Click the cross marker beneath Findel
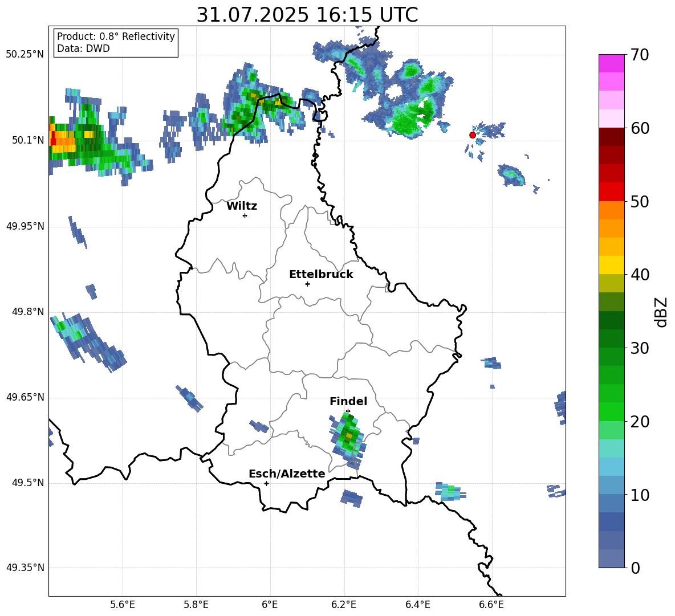Viewport: 675px width, 616px height. [348, 411]
